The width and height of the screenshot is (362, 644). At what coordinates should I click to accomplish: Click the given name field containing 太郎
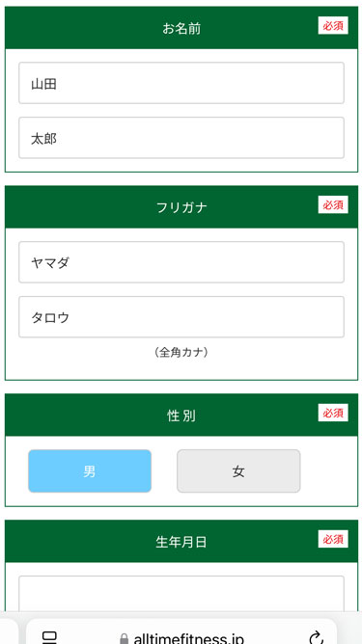click(x=181, y=138)
